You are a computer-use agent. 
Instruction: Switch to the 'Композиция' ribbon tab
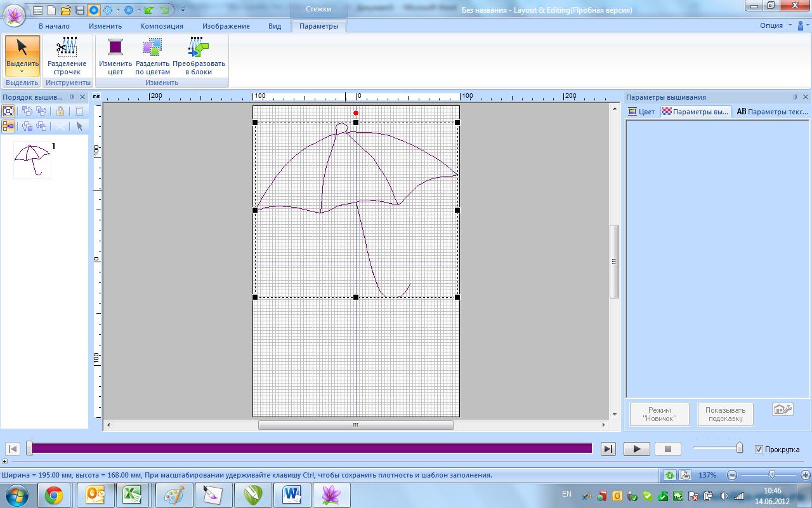tap(162, 26)
